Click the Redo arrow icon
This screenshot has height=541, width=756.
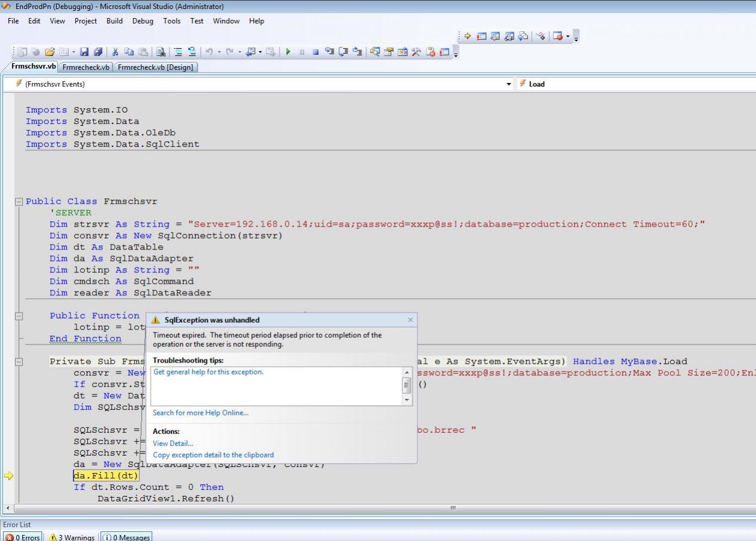click(x=229, y=52)
